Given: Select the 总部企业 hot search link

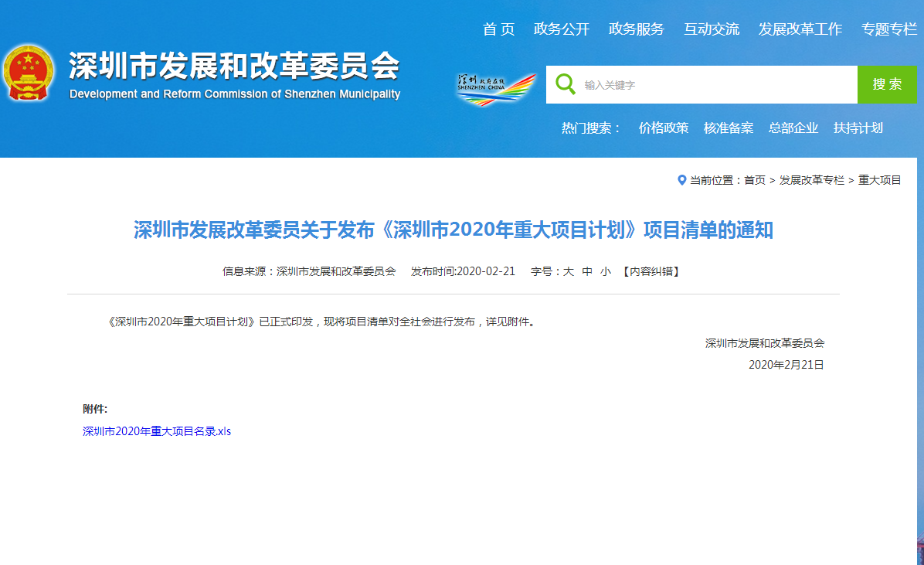Looking at the screenshot, I should [x=793, y=128].
